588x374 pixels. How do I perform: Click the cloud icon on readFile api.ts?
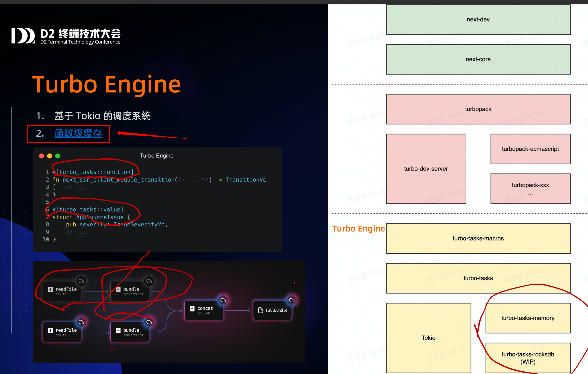(81, 281)
